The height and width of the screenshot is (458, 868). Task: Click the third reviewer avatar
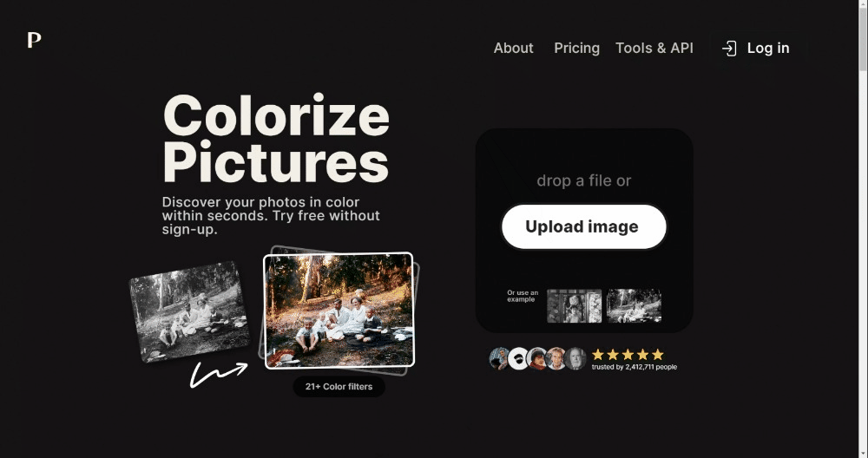[x=537, y=358]
